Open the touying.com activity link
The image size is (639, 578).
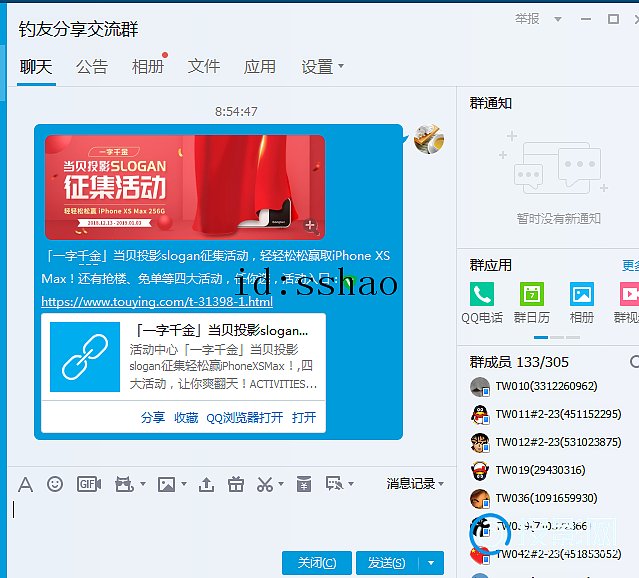click(x=157, y=302)
